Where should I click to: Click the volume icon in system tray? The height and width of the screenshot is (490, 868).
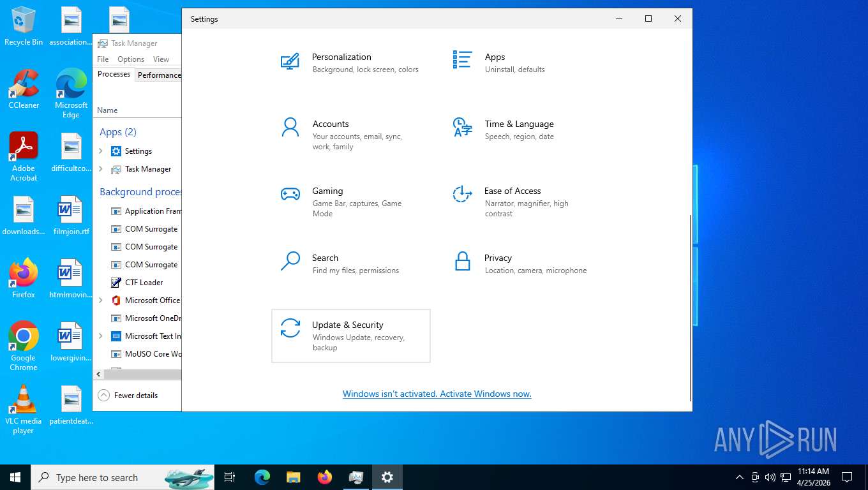(x=770, y=477)
